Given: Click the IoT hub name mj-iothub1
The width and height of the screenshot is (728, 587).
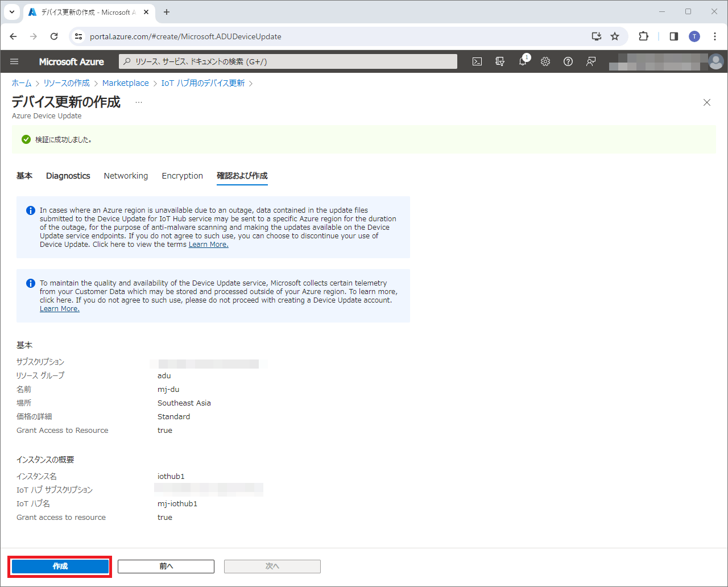Looking at the screenshot, I should (177, 503).
